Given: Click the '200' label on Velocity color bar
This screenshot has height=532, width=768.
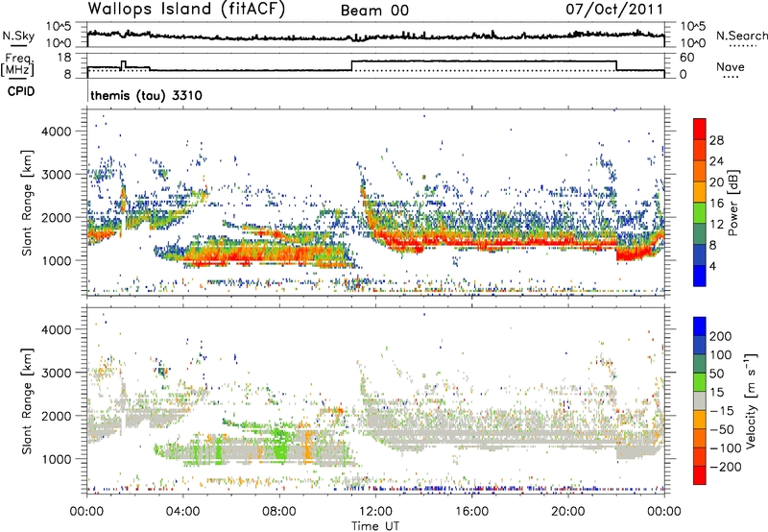Looking at the screenshot, I should pyautogui.click(x=721, y=336).
